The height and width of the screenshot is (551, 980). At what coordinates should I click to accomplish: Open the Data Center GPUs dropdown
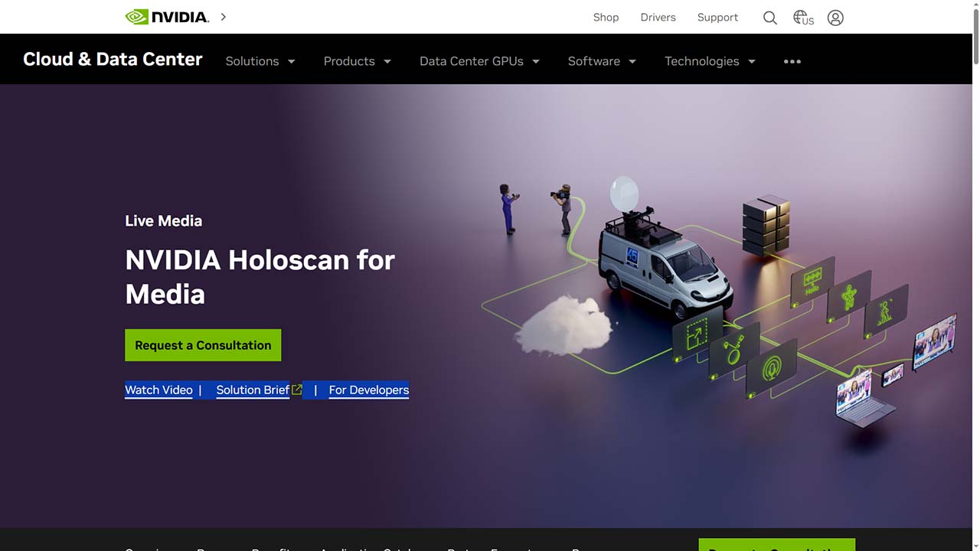click(479, 61)
